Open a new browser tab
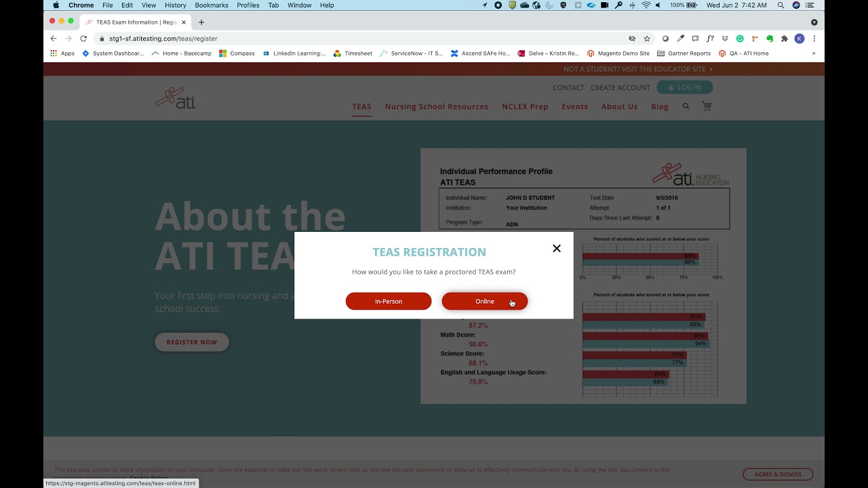Image resolution: width=868 pixels, height=488 pixels. tap(201, 22)
